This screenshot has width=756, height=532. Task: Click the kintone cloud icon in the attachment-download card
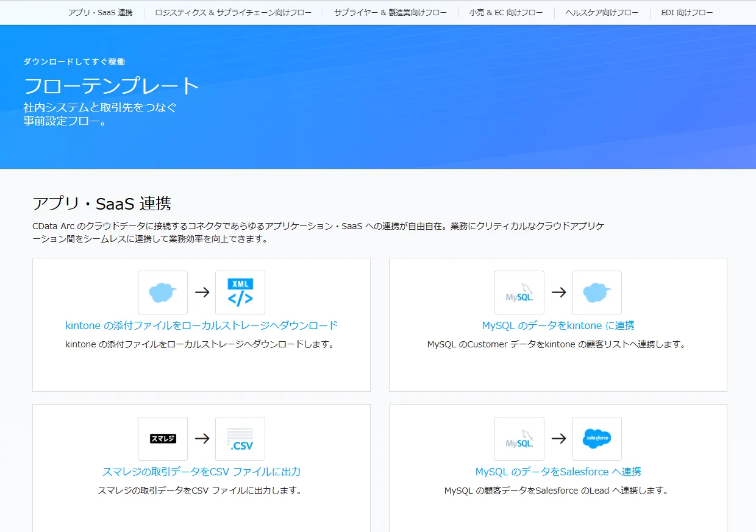click(x=163, y=293)
